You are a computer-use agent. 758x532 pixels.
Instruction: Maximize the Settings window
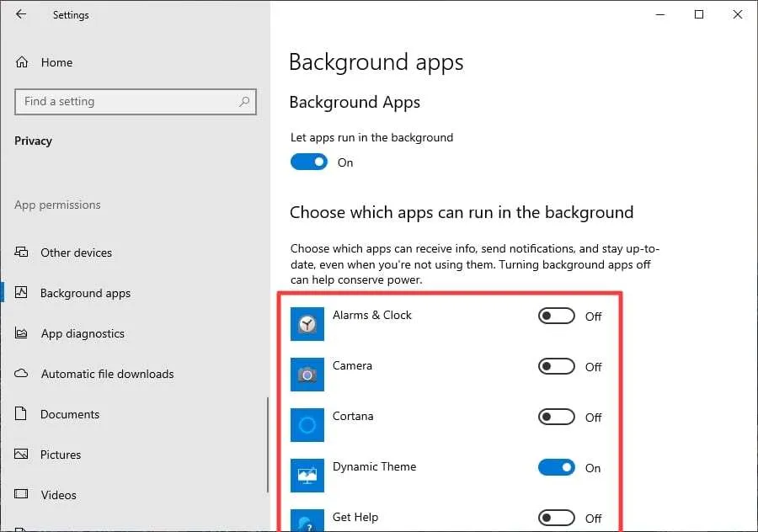click(698, 14)
